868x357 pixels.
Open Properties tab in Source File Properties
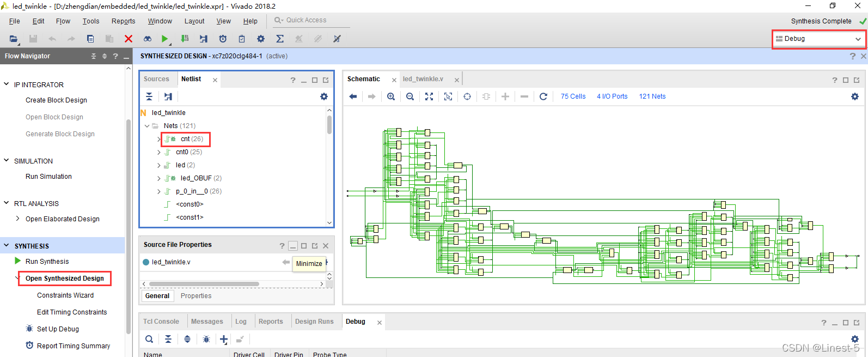click(196, 296)
